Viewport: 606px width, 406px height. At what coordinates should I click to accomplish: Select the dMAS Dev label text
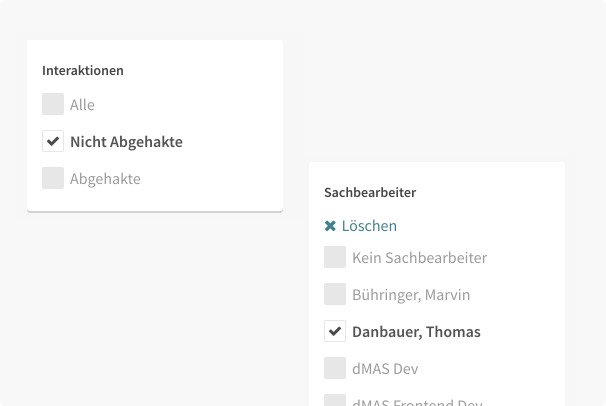click(385, 369)
